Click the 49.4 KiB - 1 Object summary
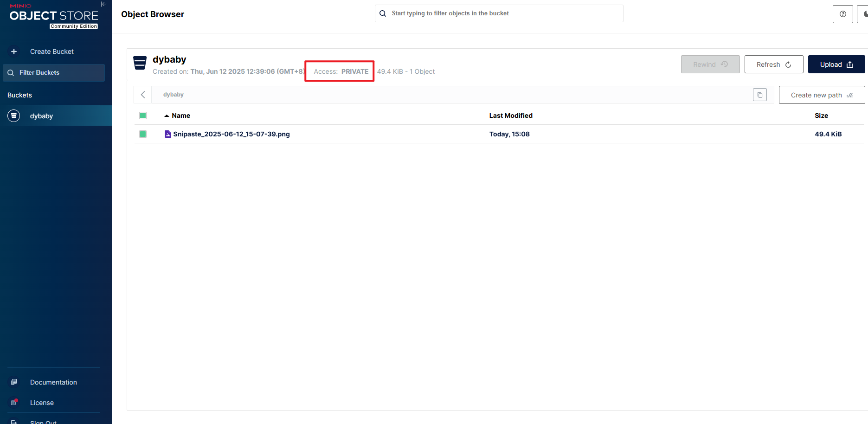 tap(406, 71)
